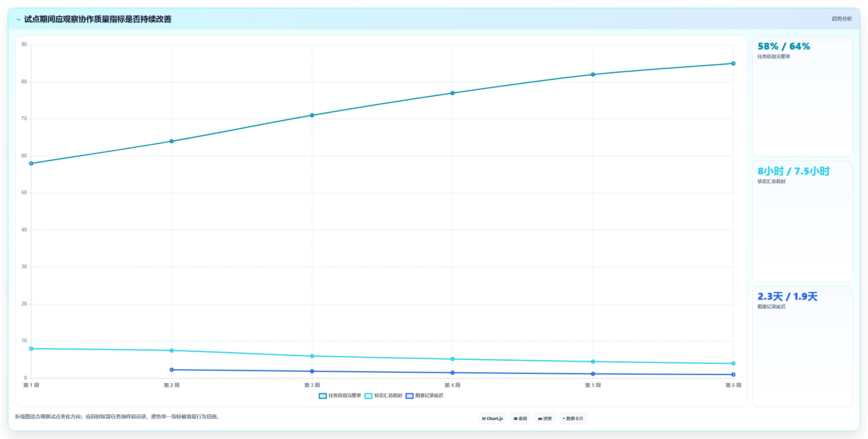Click the 90 y-axis label
Viewport: 868px width, 439px height.
(24, 45)
